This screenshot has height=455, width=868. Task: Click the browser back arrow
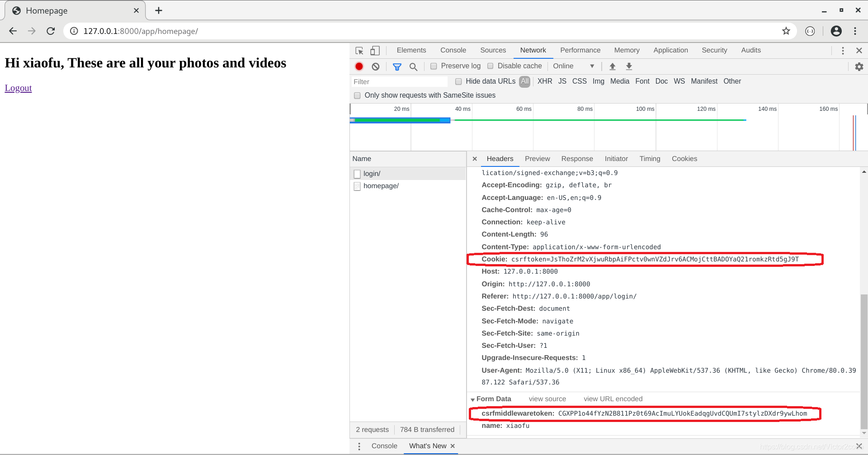[13, 31]
